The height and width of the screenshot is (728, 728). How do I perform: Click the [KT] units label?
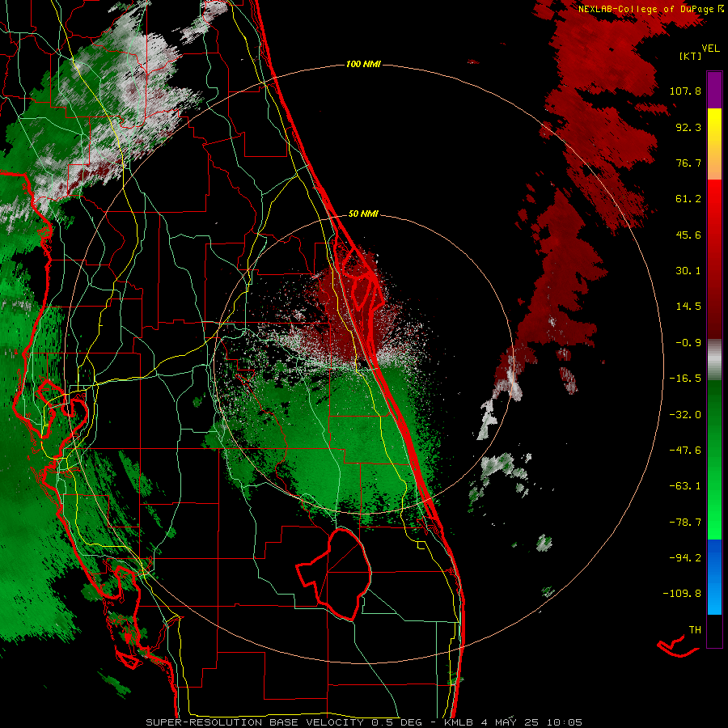[691, 56]
